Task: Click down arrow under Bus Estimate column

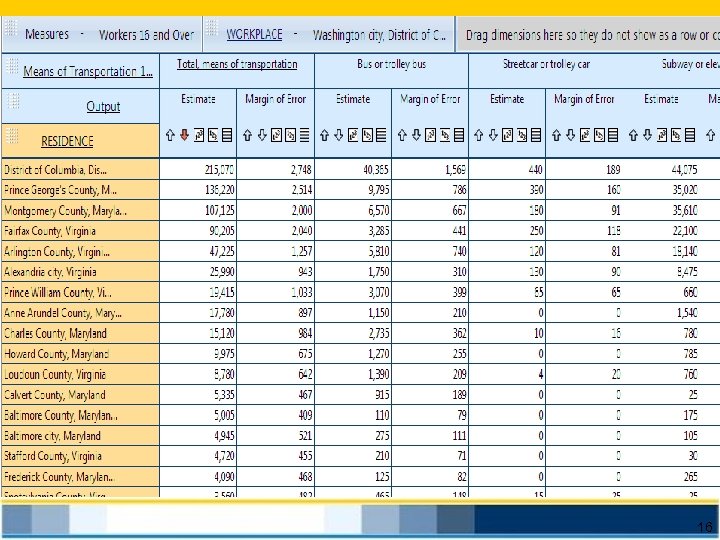Action: pos(339,135)
